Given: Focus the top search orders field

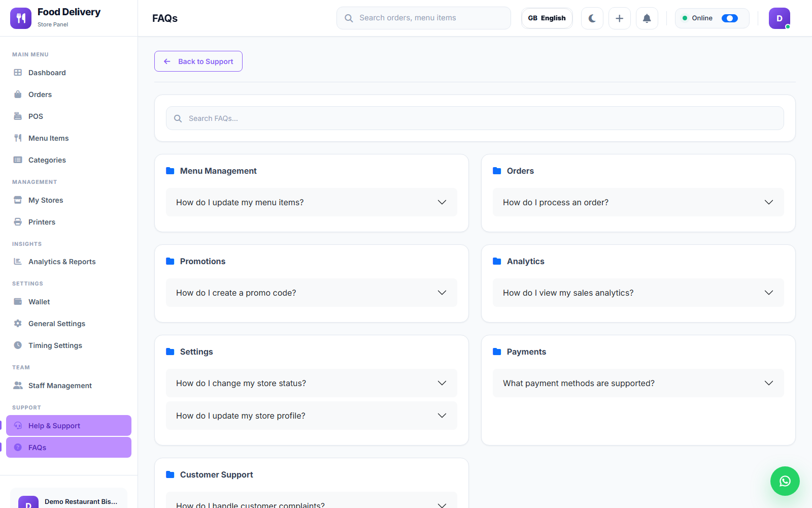Looking at the screenshot, I should tap(424, 18).
